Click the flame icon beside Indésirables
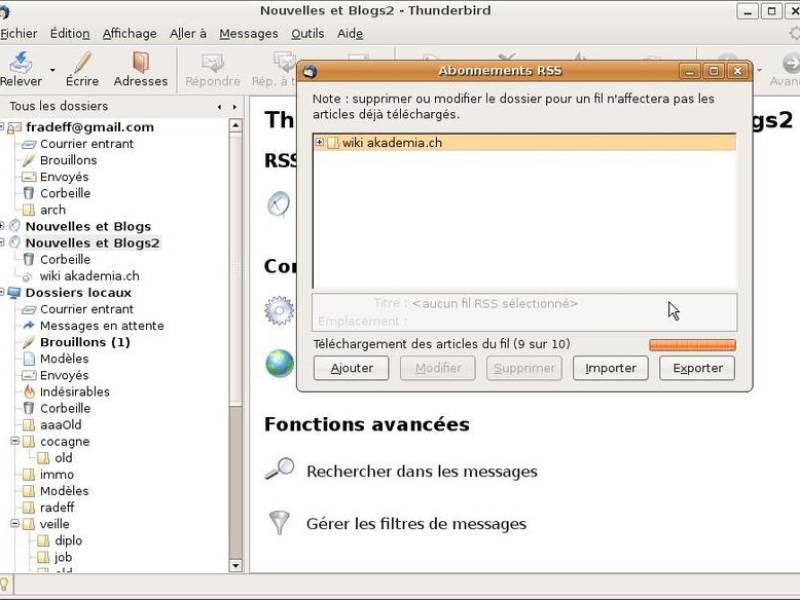This screenshot has width=800, height=600. point(29,392)
